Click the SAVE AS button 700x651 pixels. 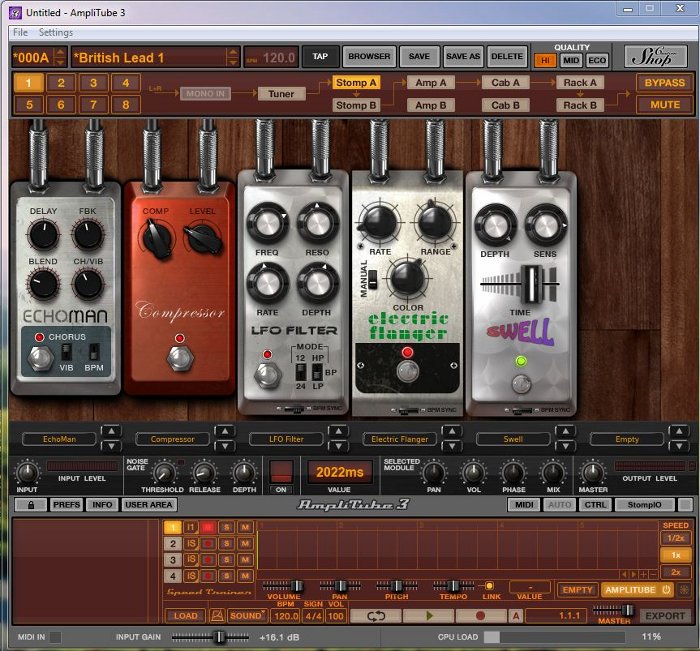pyautogui.click(x=463, y=57)
